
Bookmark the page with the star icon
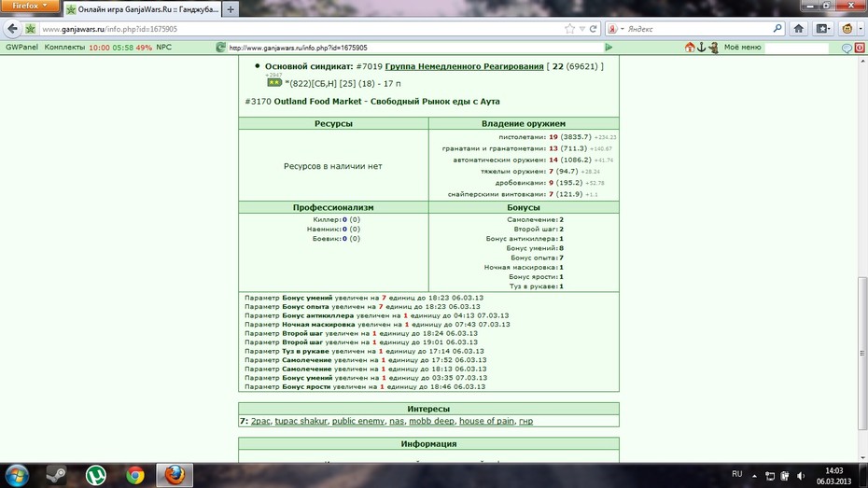click(x=569, y=29)
